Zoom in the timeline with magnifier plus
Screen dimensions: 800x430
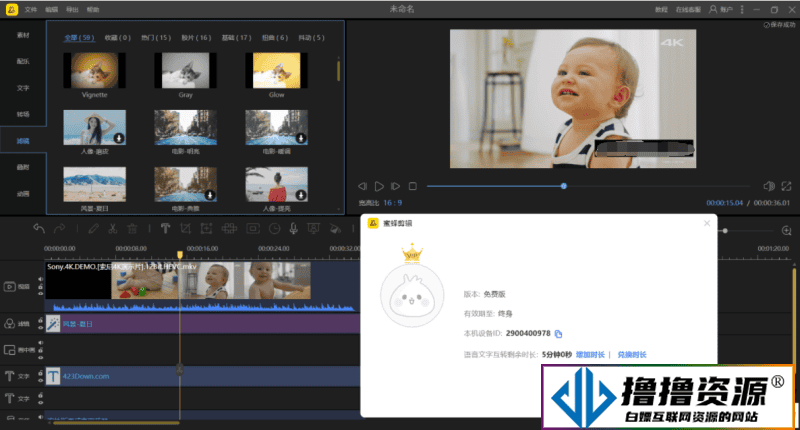[x=786, y=231]
